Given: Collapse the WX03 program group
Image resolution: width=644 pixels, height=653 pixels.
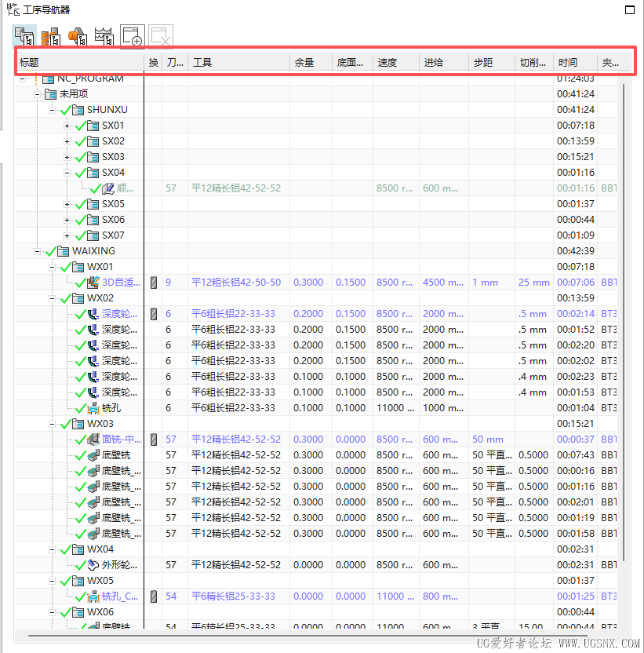Looking at the screenshot, I should (x=52, y=424).
